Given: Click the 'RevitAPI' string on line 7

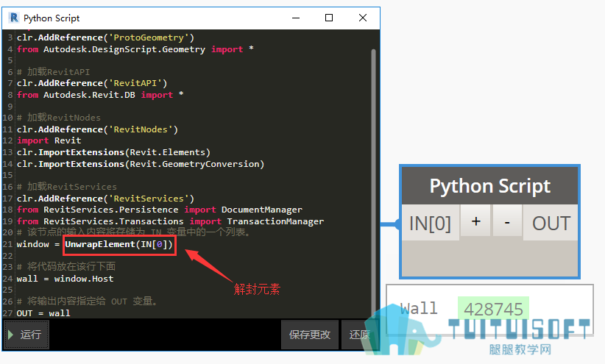Looking at the screenshot, I should pyautogui.click(x=135, y=83).
